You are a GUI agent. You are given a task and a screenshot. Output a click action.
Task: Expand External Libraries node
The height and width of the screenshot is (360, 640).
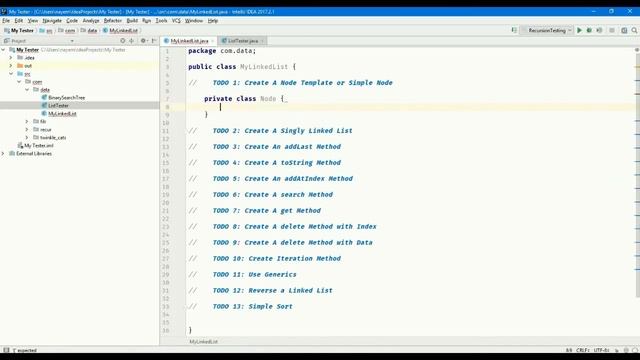(3, 153)
